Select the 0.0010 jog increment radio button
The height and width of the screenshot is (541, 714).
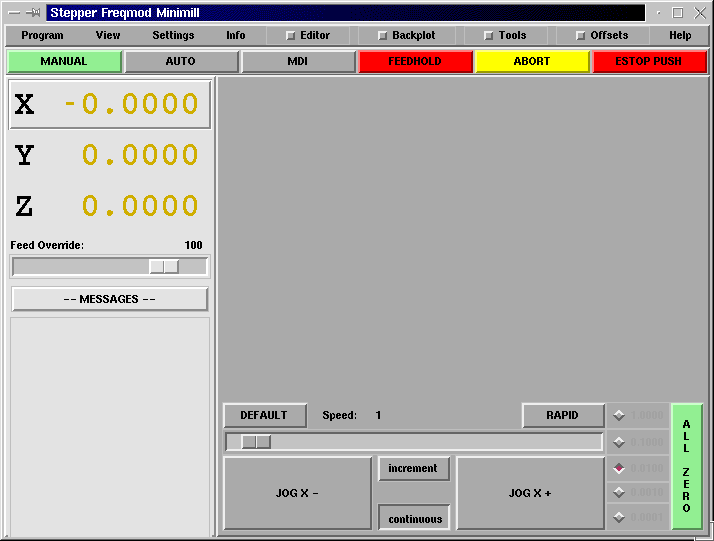tap(619, 491)
